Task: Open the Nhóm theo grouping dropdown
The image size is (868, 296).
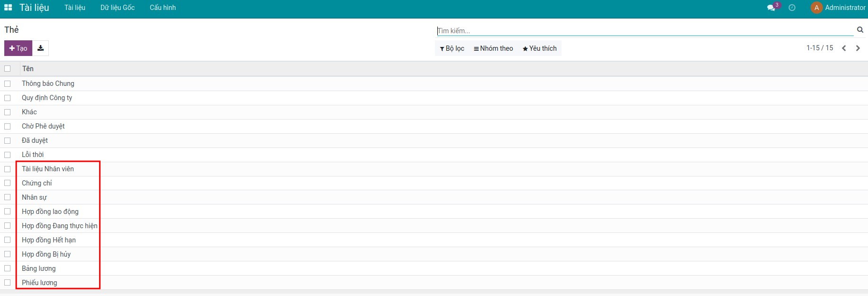Action: [x=493, y=48]
